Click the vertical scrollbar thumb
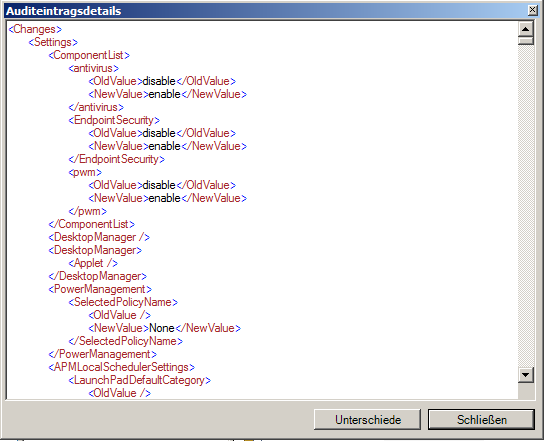 (526, 41)
